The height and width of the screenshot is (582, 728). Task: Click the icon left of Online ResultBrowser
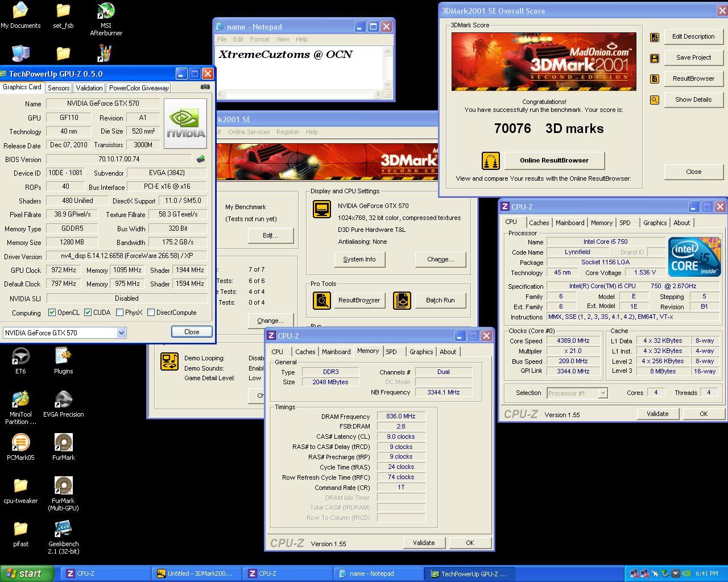(x=490, y=161)
